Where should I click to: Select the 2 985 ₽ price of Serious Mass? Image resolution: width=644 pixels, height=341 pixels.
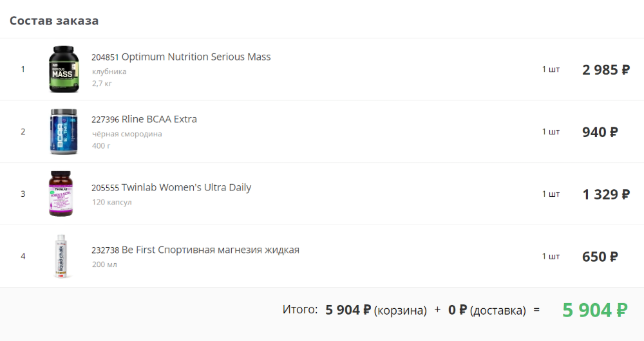tap(606, 69)
